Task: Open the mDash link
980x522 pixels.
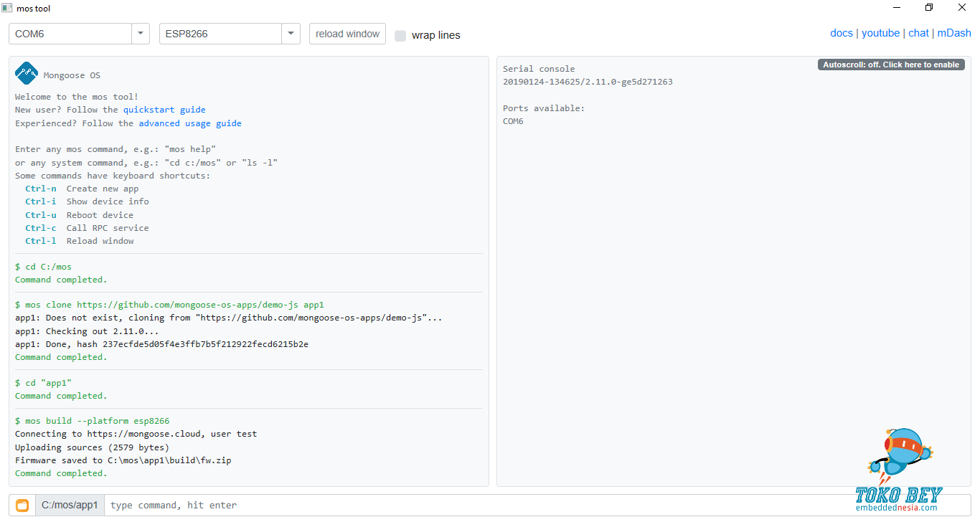Action: pyautogui.click(x=953, y=33)
